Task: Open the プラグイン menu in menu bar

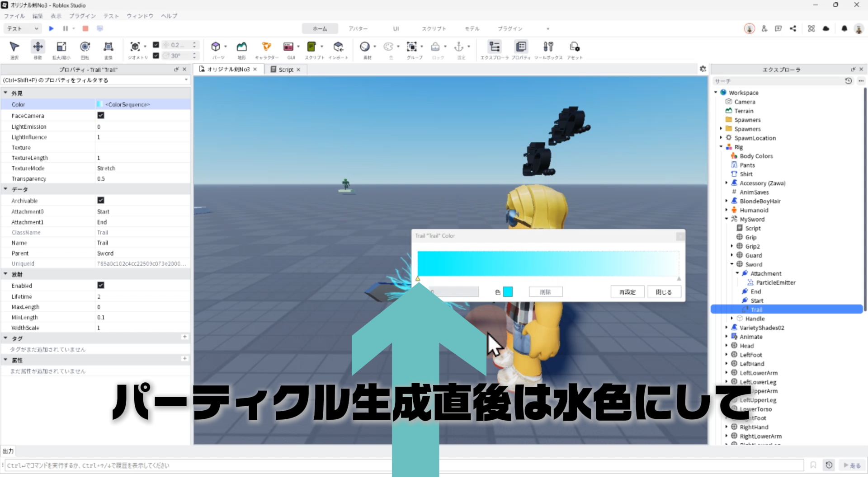Action: tap(82, 16)
